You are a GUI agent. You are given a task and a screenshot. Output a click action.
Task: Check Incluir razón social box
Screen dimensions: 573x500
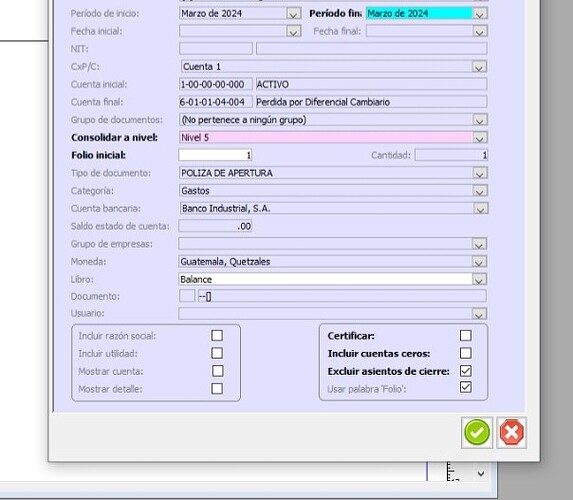[x=217, y=336]
